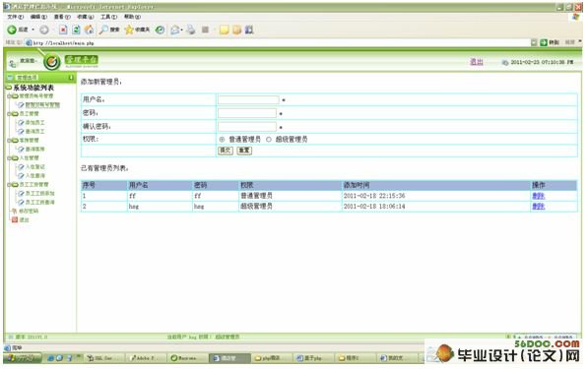Select the 超级管理员 radio button

pyautogui.click(x=269, y=140)
